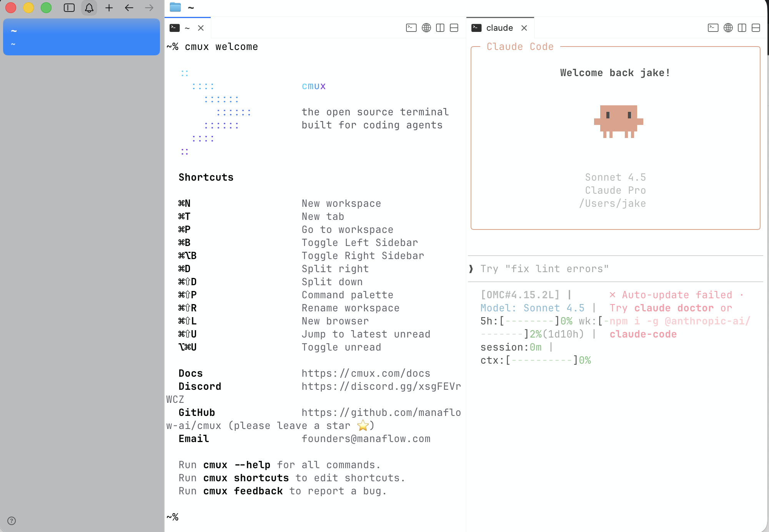Viewport: 769px width, 532px height.
Task: Click the founders@manaflow.com email address
Action: (366, 439)
